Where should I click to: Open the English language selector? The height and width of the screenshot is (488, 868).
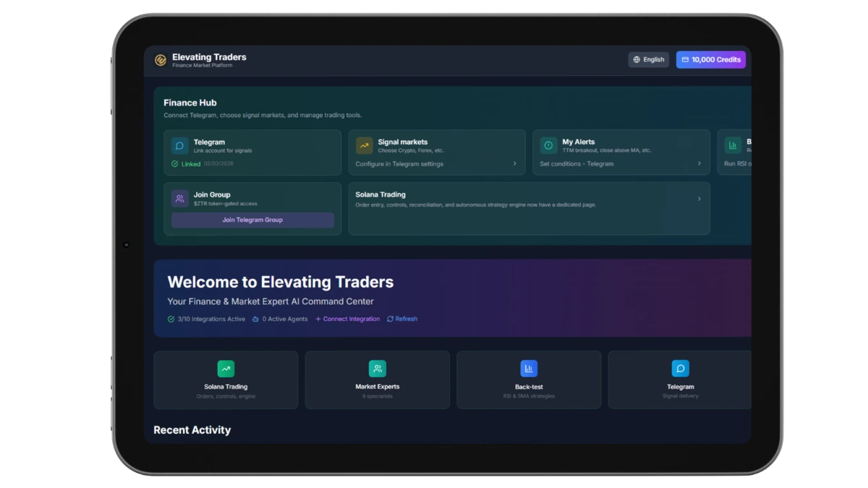pos(649,60)
